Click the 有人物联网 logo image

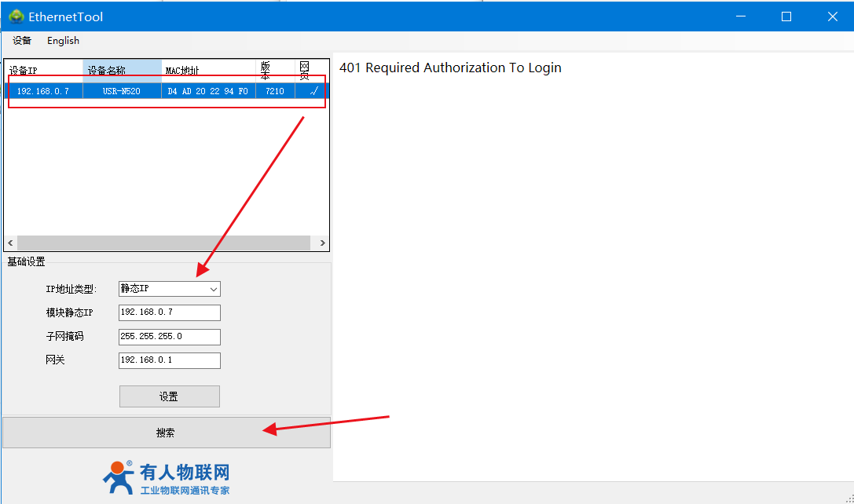(x=167, y=478)
